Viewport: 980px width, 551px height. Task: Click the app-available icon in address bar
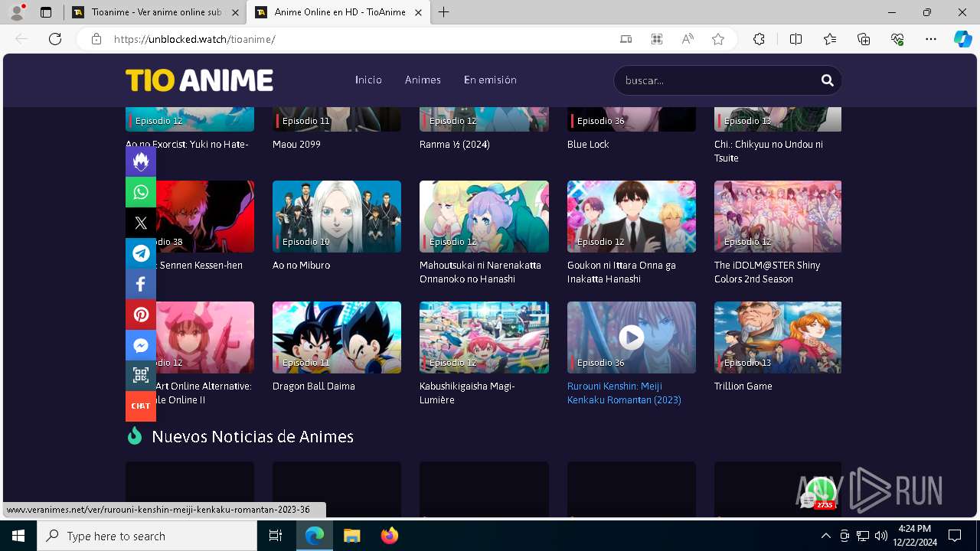tap(657, 39)
